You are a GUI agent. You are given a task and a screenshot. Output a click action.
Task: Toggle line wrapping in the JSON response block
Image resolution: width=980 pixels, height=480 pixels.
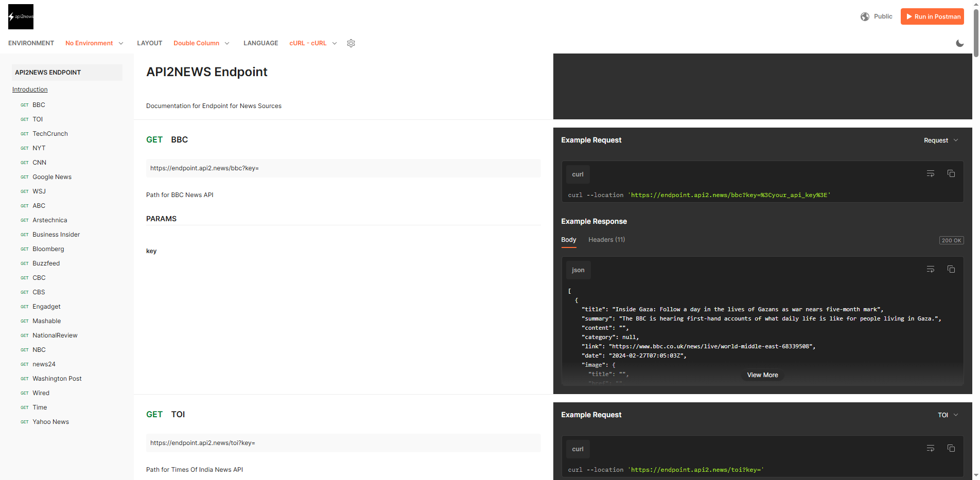930,269
